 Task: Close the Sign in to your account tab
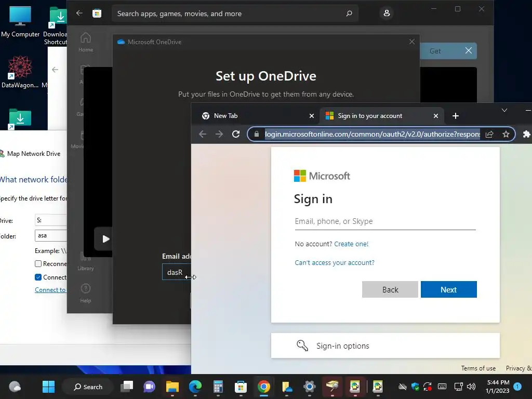coord(436,116)
